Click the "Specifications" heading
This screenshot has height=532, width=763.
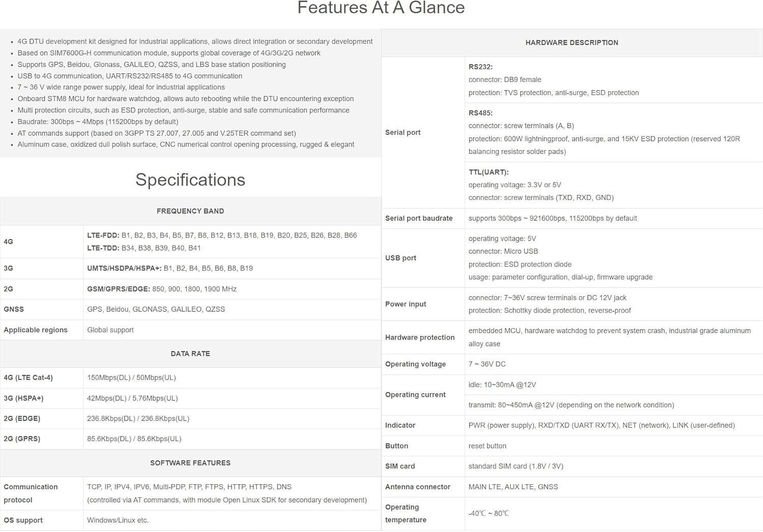point(190,180)
